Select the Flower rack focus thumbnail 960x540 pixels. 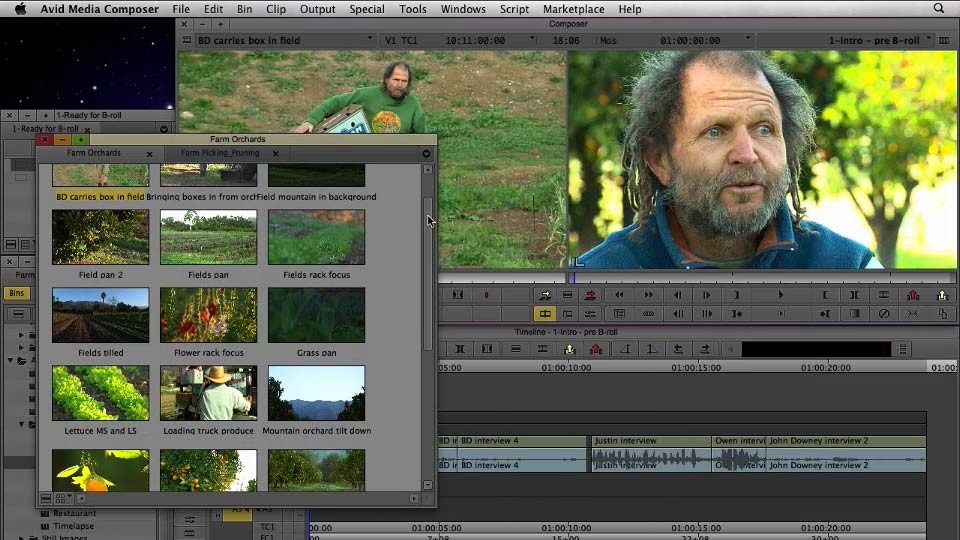(208, 315)
